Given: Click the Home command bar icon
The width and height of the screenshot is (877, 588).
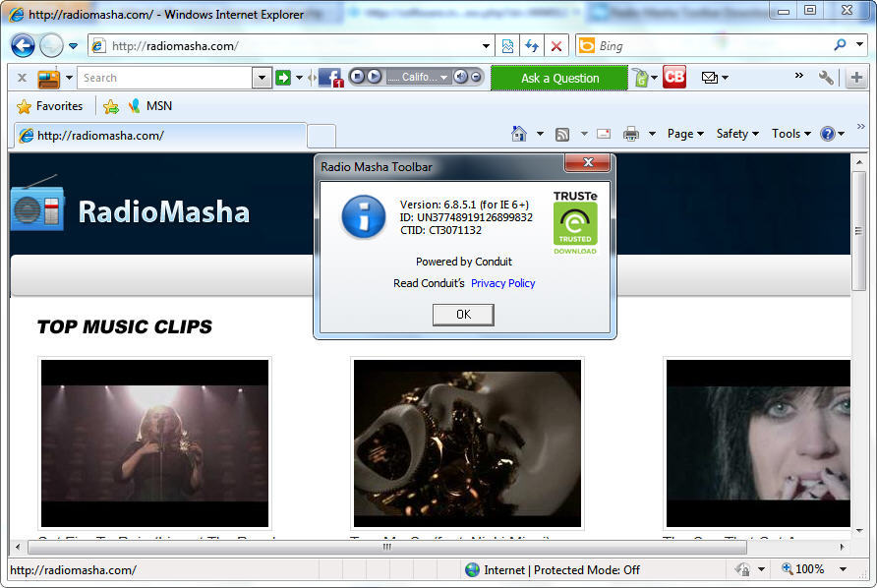Looking at the screenshot, I should coord(519,134).
